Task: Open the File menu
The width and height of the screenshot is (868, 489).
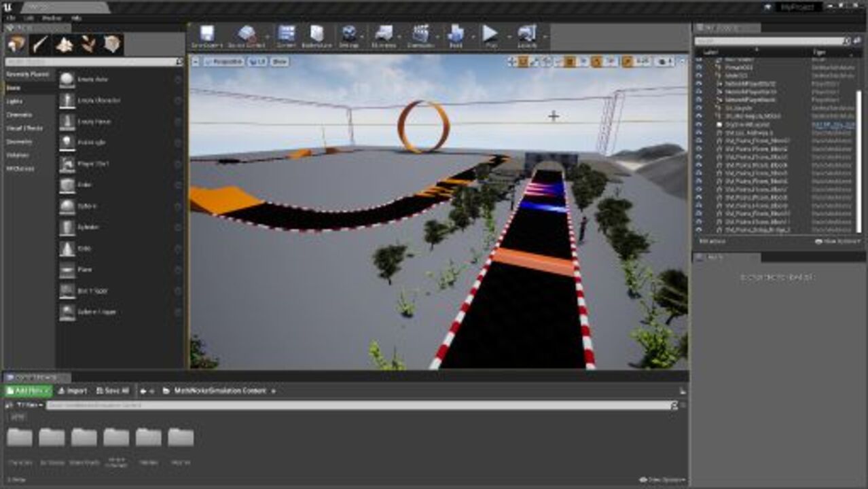Action: tap(10, 18)
